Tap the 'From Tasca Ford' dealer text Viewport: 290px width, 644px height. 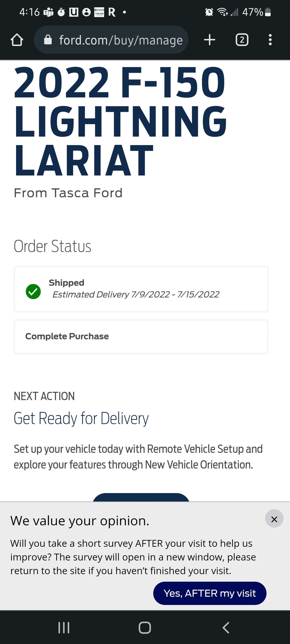(x=68, y=193)
